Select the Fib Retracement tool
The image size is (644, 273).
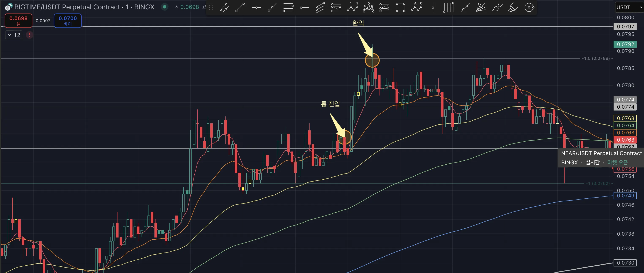point(288,7)
